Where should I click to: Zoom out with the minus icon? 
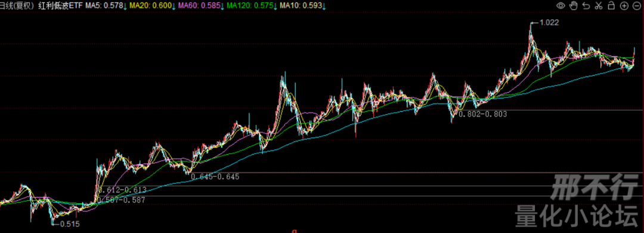(x=636, y=6)
